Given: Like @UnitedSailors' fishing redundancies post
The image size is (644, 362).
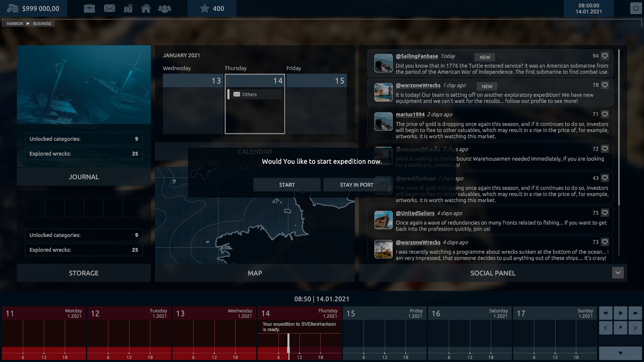Looking at the screenshot, I should [x=605, y=213].
